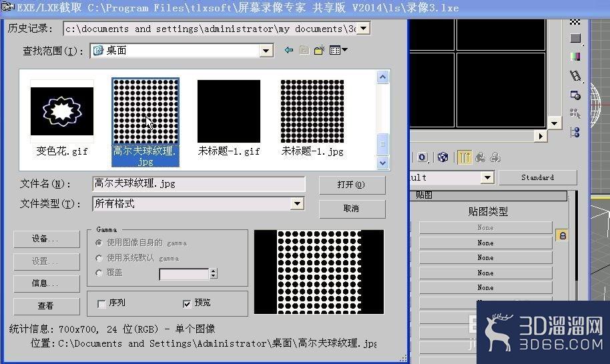Click the right arrow under the material sample slots
Screen dimensions: 610x364
coord(541,136)
